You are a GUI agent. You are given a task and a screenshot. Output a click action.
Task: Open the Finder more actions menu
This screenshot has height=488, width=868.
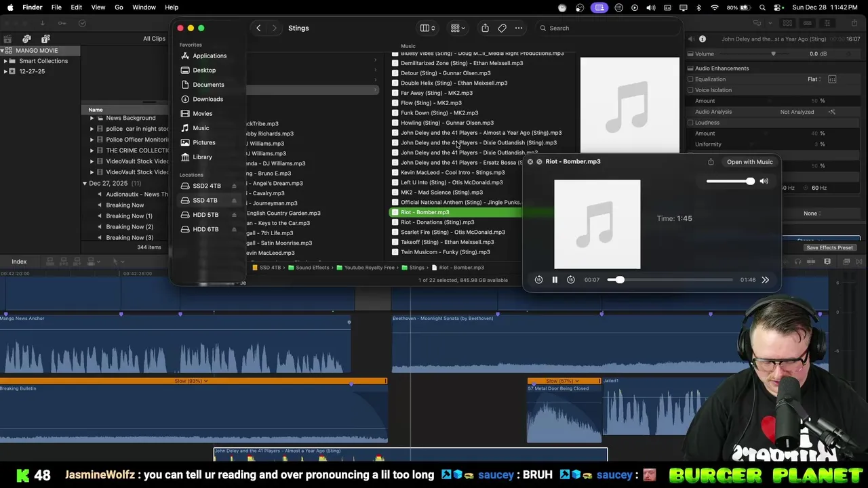point(519,28)
